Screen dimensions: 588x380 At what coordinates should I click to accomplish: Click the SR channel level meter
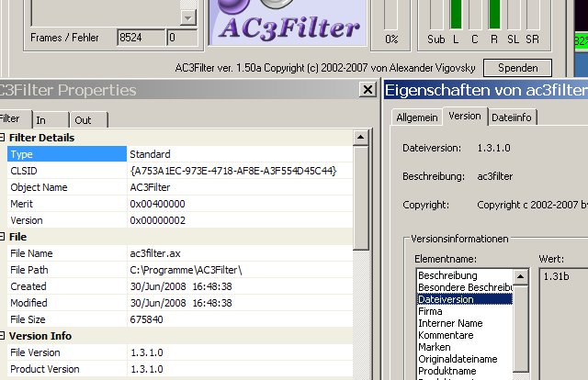[x=533, y=15]
